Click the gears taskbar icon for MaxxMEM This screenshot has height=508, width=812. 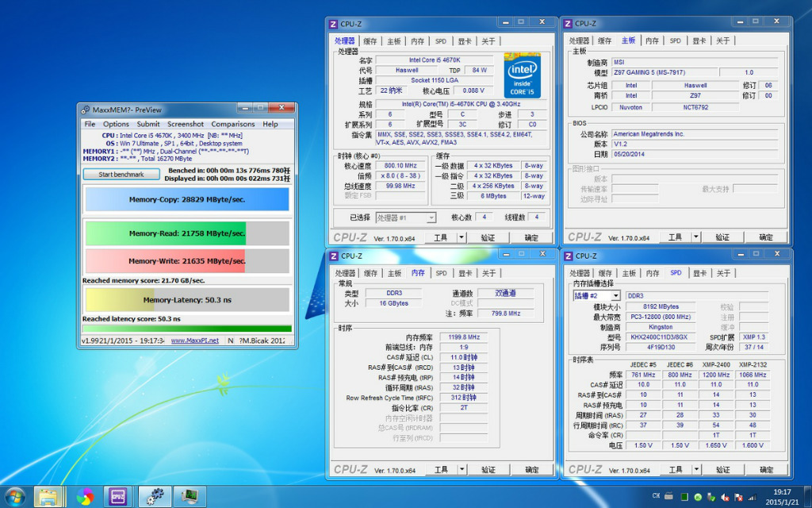click(155, 496)
